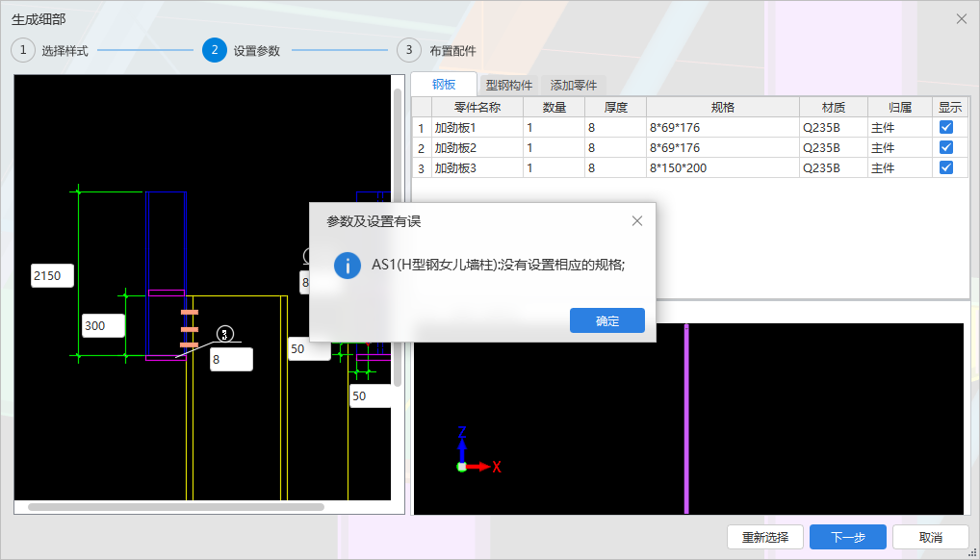This screenshot has height=560, width=980.
Task: Switch to the 型钢构件 tab
Action: coord(510,84)
